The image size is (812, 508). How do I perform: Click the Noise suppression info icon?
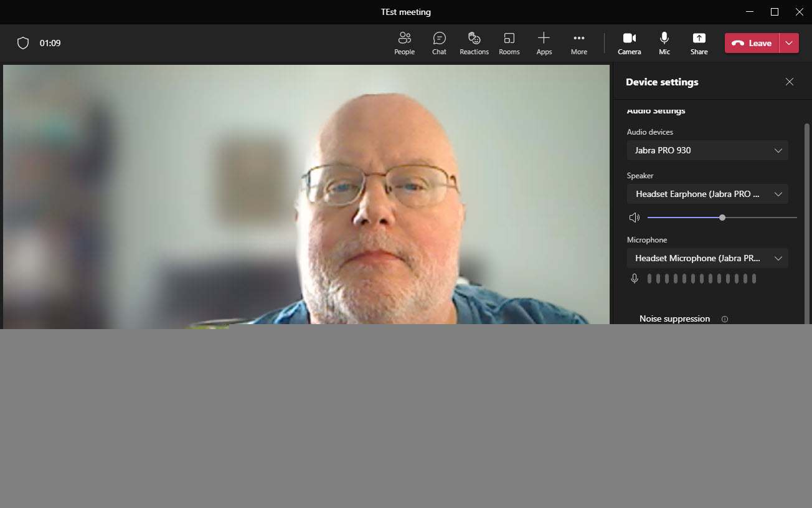click(724, 319)
